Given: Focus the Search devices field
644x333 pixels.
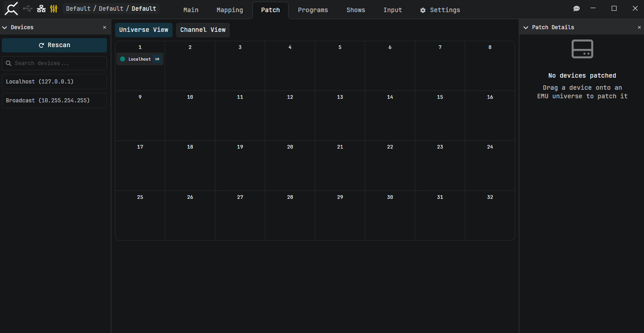Looking at the screenshot, I should point(54,63).
